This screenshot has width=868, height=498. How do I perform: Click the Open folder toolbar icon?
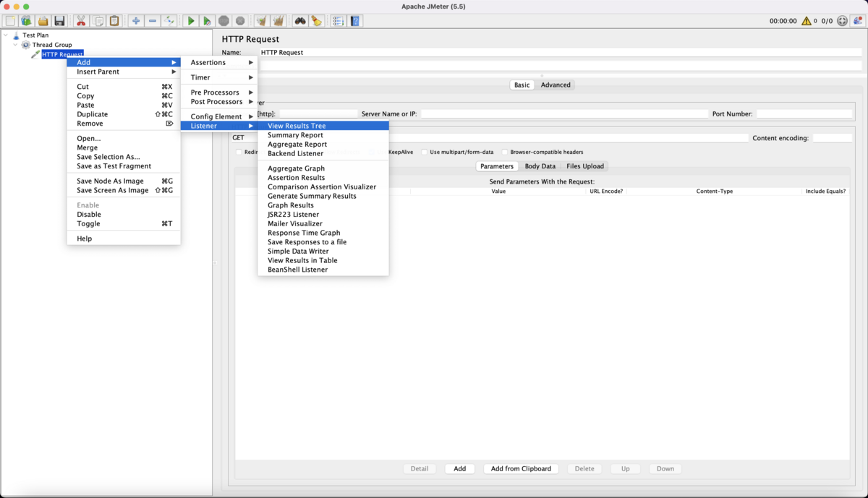coord(43,21)
